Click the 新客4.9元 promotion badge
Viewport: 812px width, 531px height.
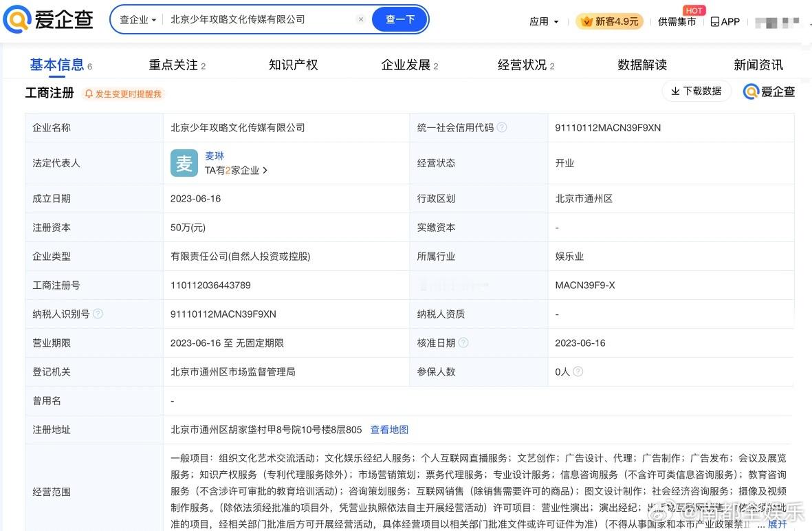point(610,21)
